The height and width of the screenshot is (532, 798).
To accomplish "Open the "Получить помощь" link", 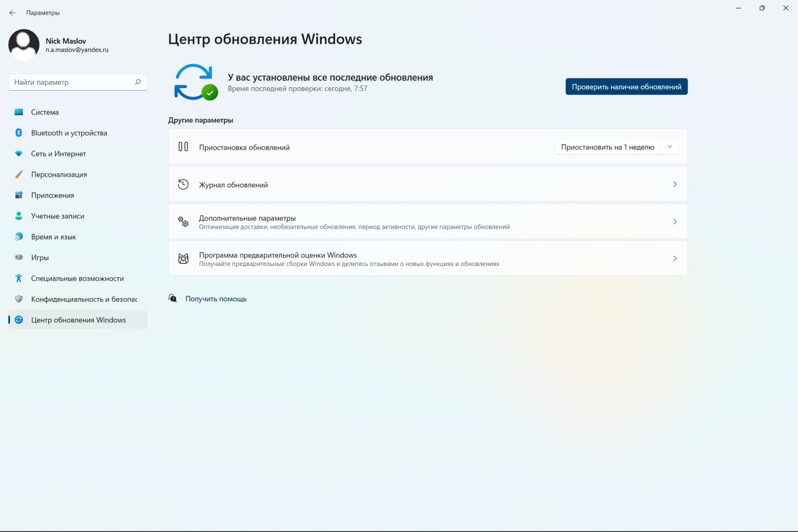I will 216,299.
